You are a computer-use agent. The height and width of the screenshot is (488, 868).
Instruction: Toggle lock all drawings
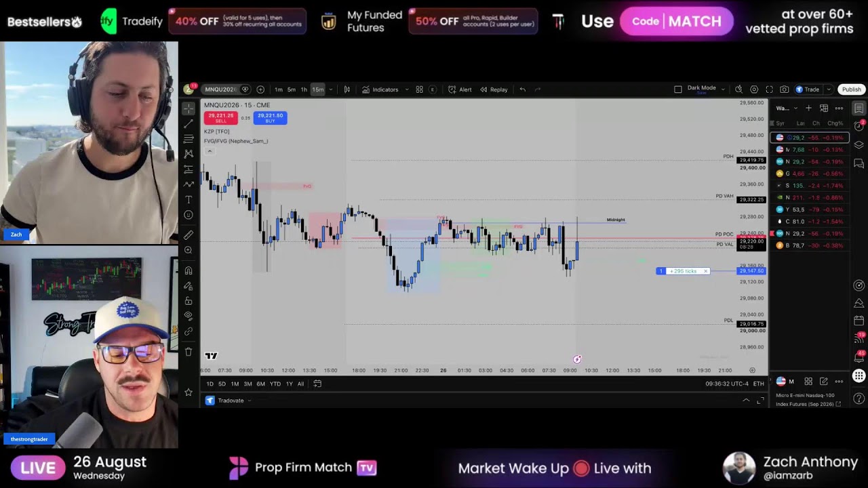189,301
